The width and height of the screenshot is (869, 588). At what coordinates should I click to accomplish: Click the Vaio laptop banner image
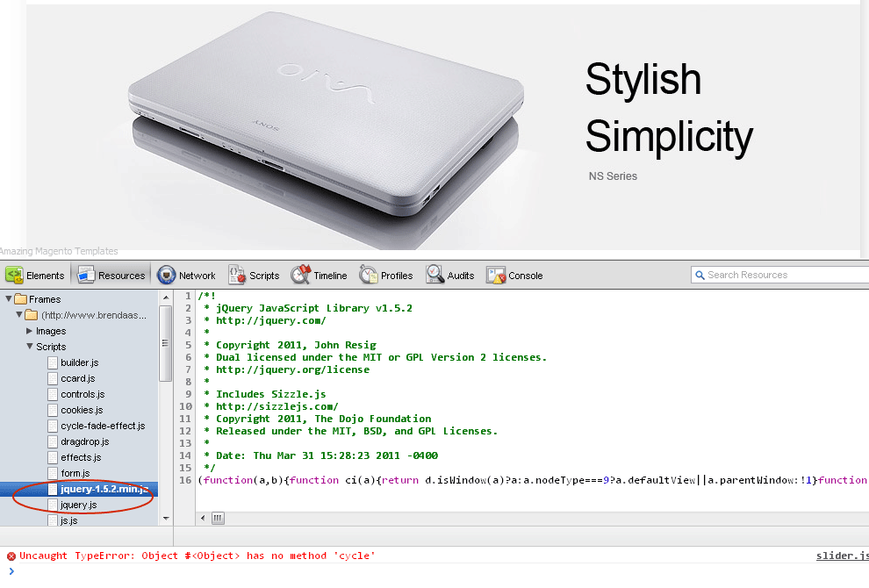[327, 131]
